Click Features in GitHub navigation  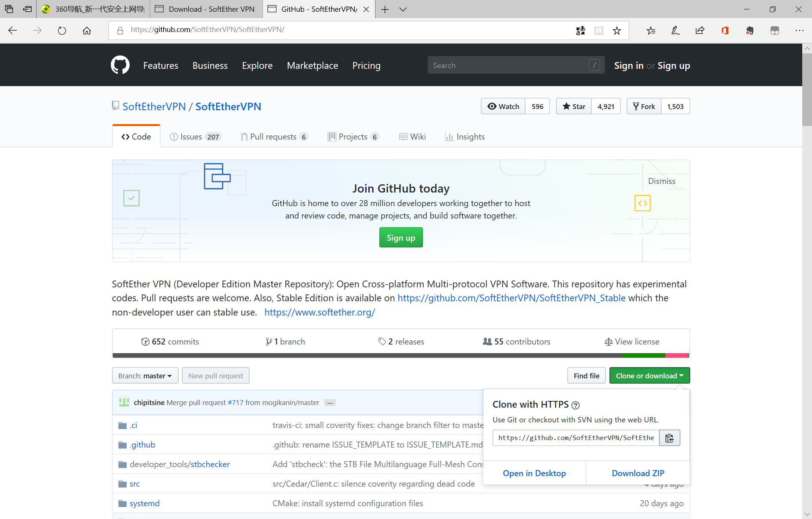pos(161,65)
